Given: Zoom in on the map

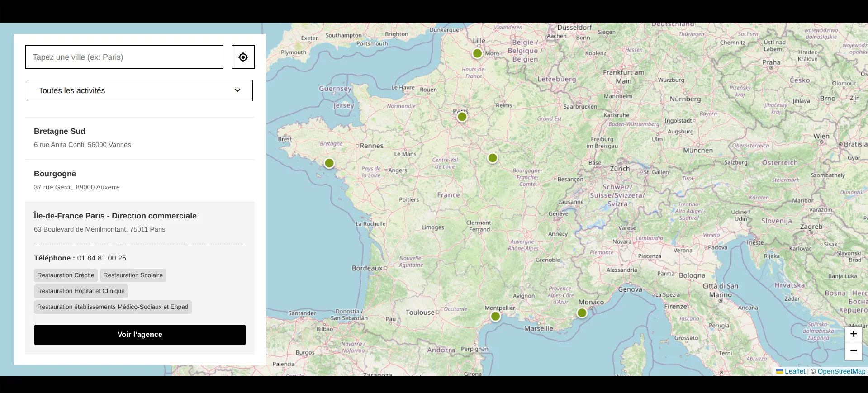Looking at the screenshot, I should (853, 334).
